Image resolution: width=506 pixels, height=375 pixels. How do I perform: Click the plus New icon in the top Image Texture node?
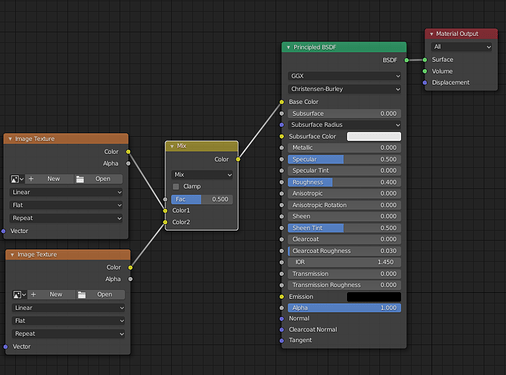pyautogui.click(x=31, y=179)
